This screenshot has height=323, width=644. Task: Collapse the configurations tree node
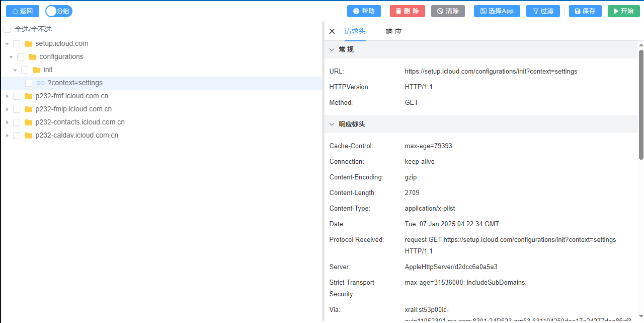pyautogui.click(x=11, y=57)
